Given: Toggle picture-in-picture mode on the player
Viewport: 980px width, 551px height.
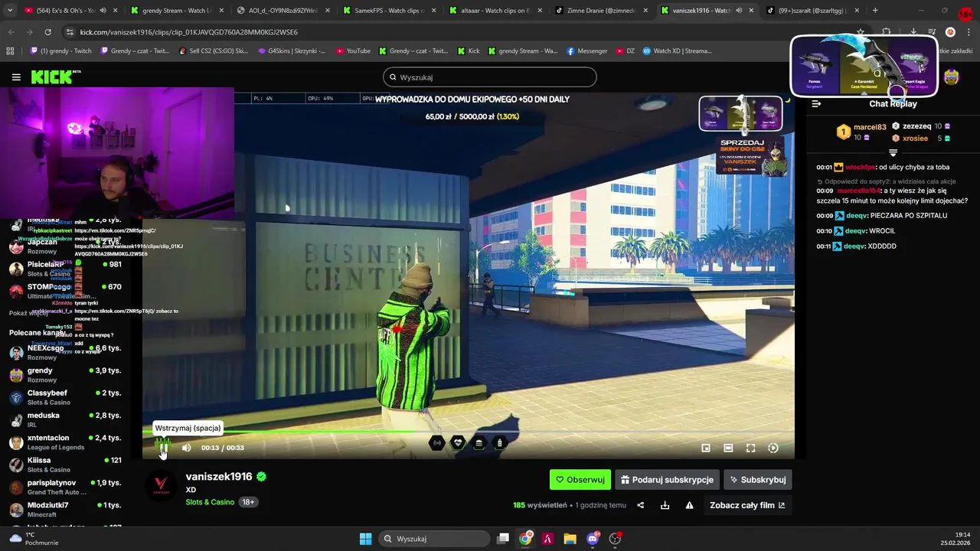Looking at the screenshot, I should click(x=706, y=448).
